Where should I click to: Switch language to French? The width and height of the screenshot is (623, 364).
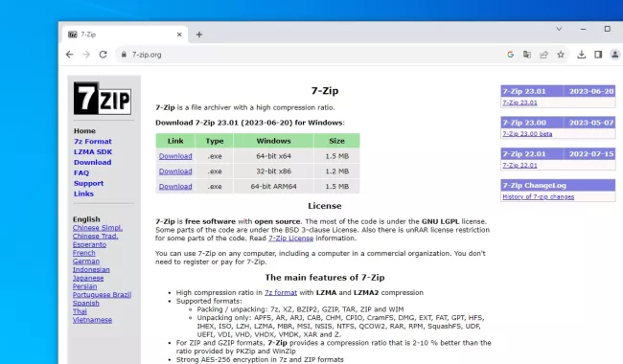pos(83,253)
